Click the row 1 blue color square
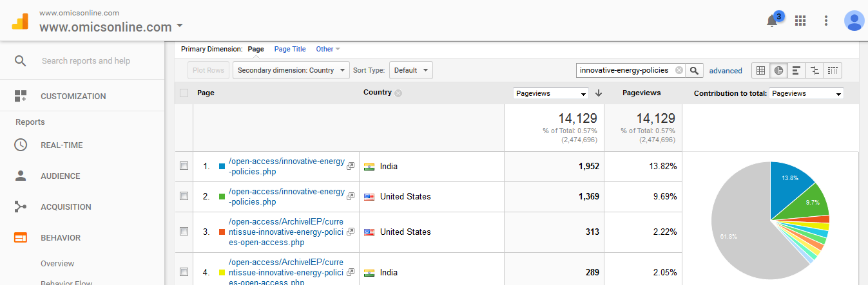 [222, 166]
